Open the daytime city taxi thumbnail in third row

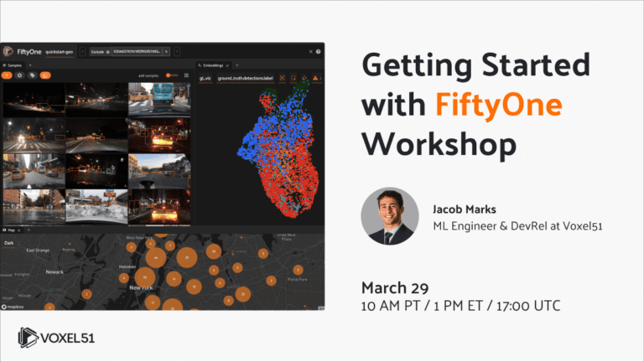[x=34, y=171]
